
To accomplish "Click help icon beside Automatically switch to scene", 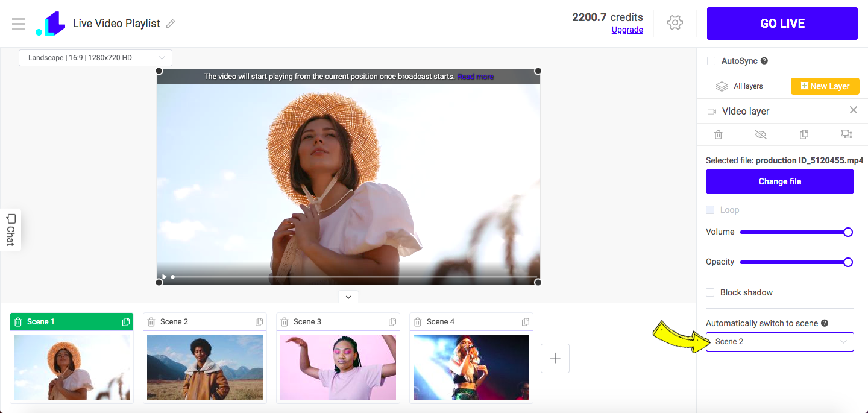I will [825, 323].
